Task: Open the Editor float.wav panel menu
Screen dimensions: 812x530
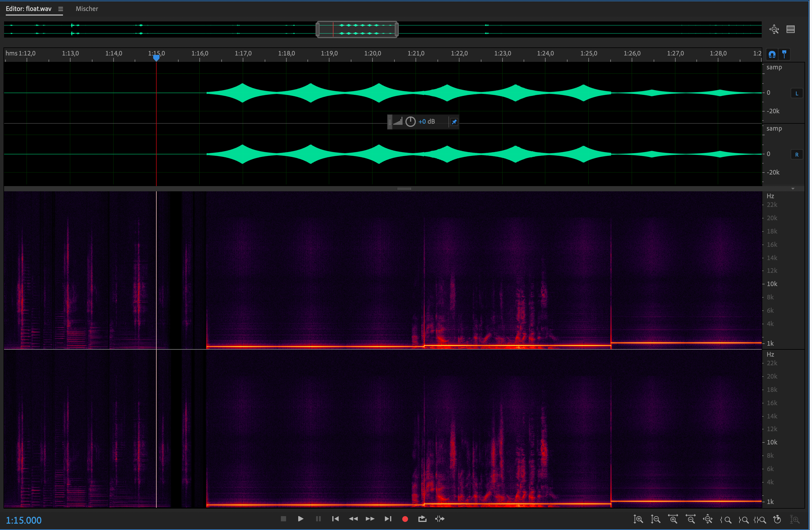Action: 60,9
